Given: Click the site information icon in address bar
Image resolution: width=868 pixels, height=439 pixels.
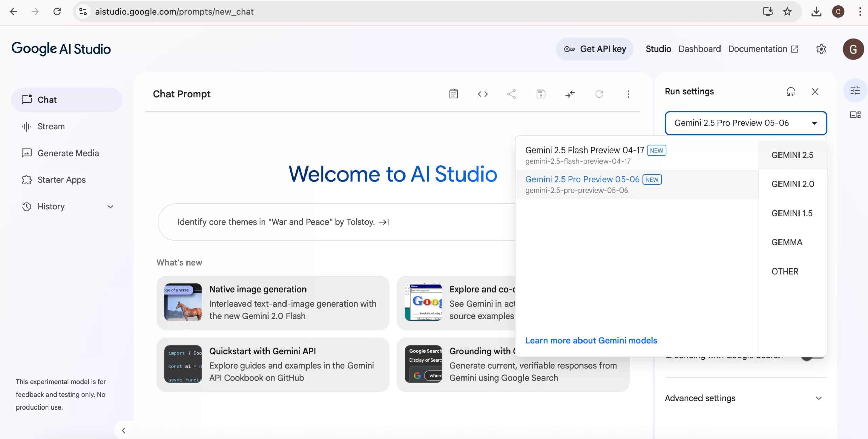Looking at the screenshot, I should pos(83,12).
